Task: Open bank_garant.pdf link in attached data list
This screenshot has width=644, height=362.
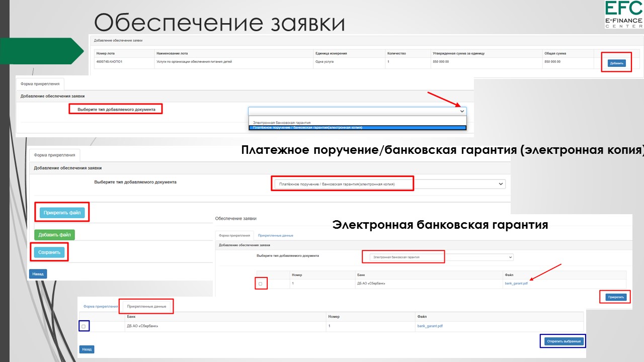Action: coord(430,326)
